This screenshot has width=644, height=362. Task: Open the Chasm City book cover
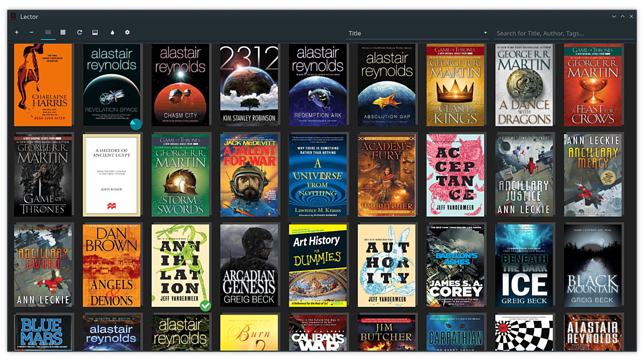[x=180, y=85]
